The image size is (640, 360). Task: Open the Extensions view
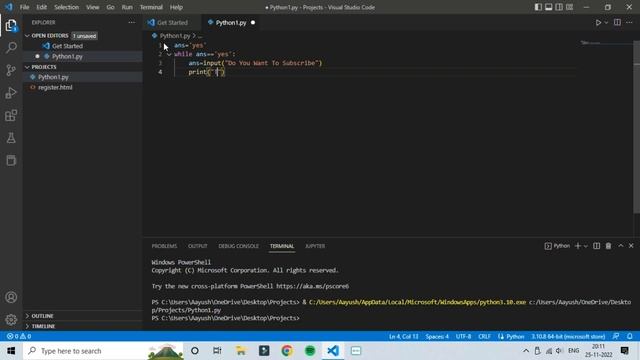11,116
